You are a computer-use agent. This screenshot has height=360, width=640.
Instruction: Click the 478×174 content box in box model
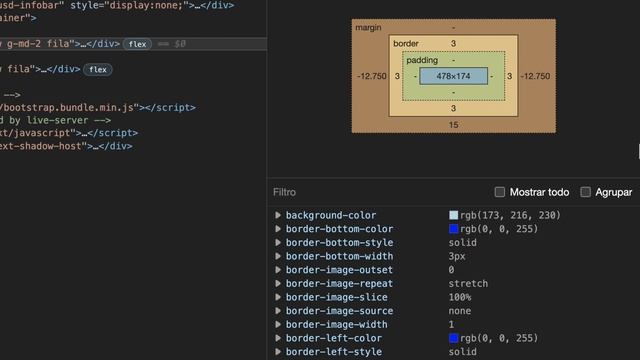tap(453, 76)
